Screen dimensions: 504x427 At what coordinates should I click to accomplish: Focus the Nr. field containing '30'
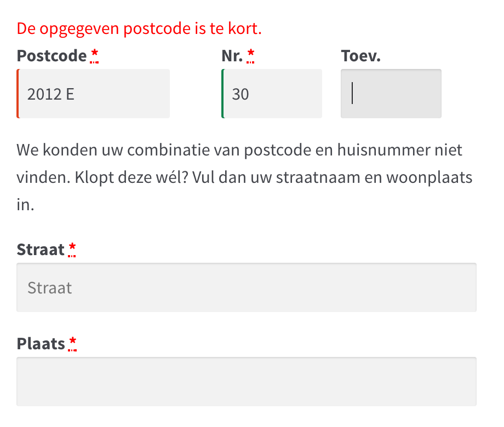click(x=272, y=94)
